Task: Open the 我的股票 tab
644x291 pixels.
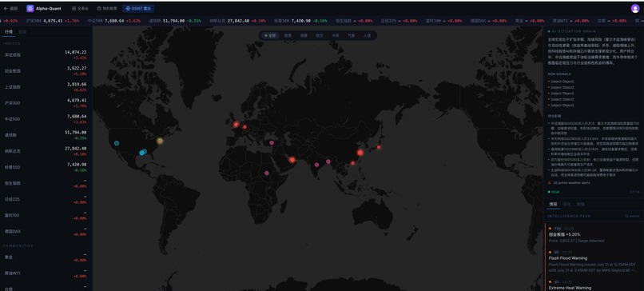Action: (x=107, y=8)
